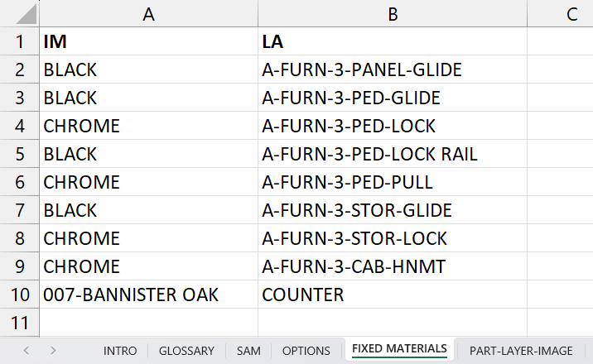593x364 pixels.
Task: Select CHROME cell in row 4
Action: [148, 126]
